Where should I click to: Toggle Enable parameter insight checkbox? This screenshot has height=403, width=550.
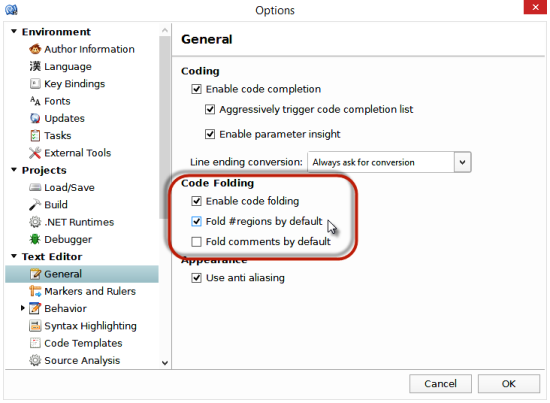(210, 134)
